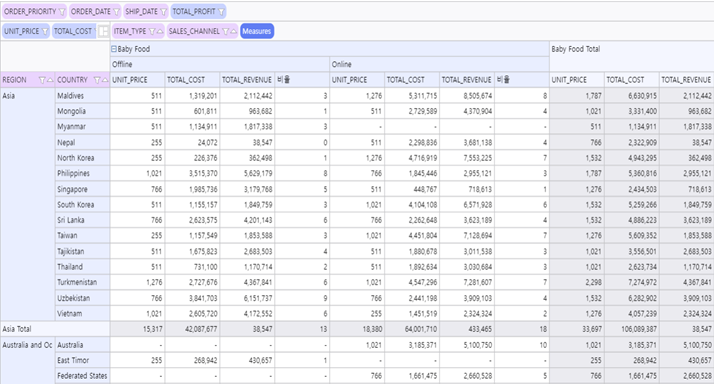Select the Offline column group header

[x=220, y=64]
